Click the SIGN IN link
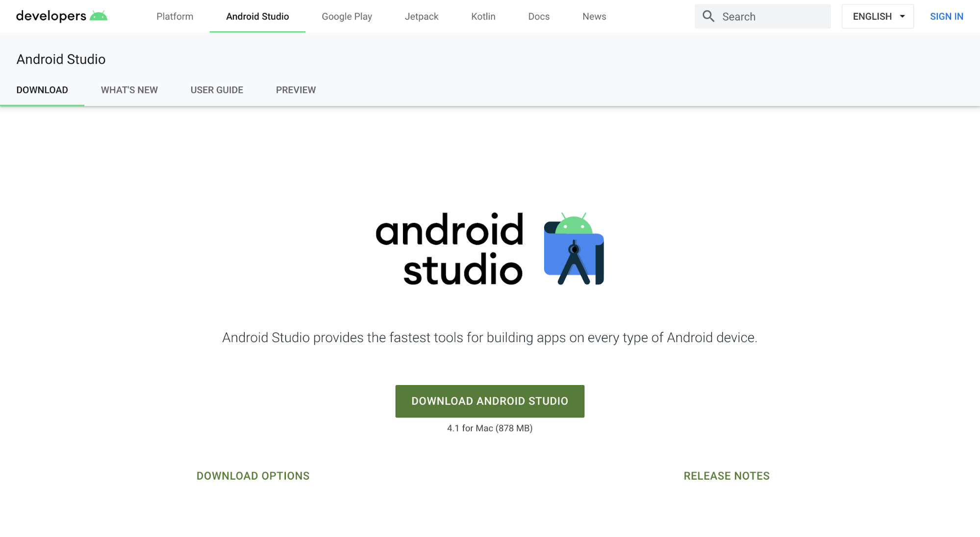Image resolution: width=980 pixels, height=537 pixels. click(946, 16)
